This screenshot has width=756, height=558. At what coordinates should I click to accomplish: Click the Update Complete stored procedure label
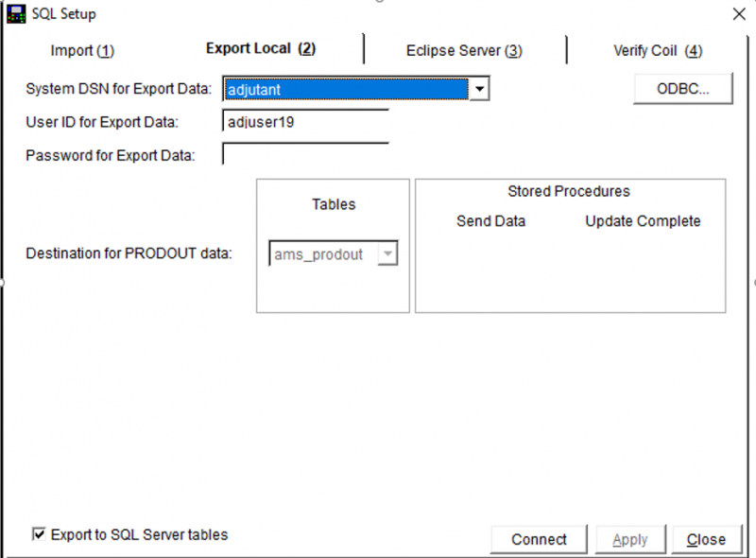[643, 221]
